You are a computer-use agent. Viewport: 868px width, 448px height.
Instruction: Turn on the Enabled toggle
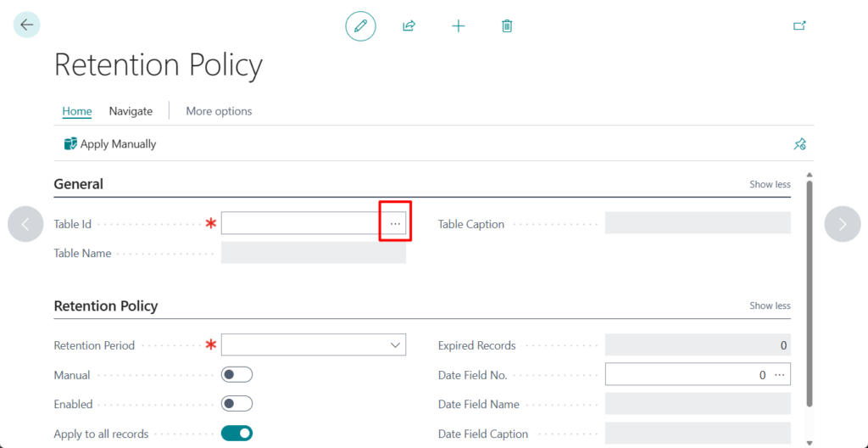236,404
